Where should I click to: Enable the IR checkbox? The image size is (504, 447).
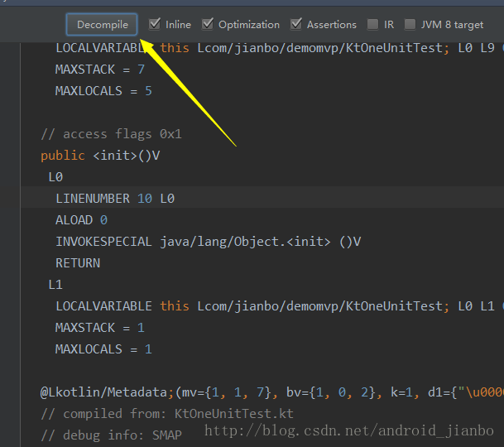click(373, 24)
